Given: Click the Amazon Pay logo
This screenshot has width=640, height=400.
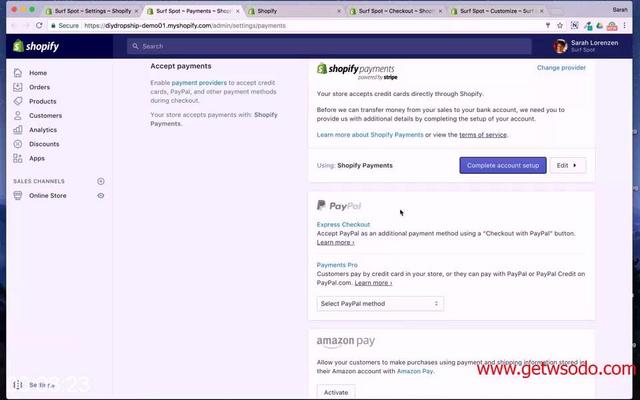Looking at the screenshot, I should pos(346,342).
